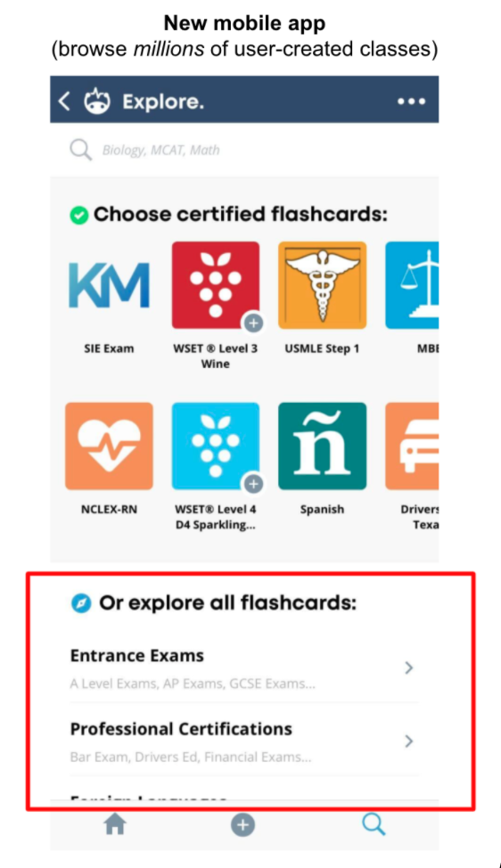Open the three-dots more menu
Image resolution: width=501 pixels, height=868 pixels.
tap(411, 102)
